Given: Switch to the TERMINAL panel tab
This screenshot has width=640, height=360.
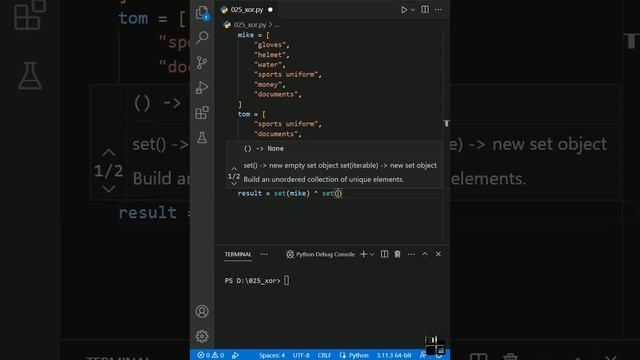Looking at the screenshot, I should 238,254.
